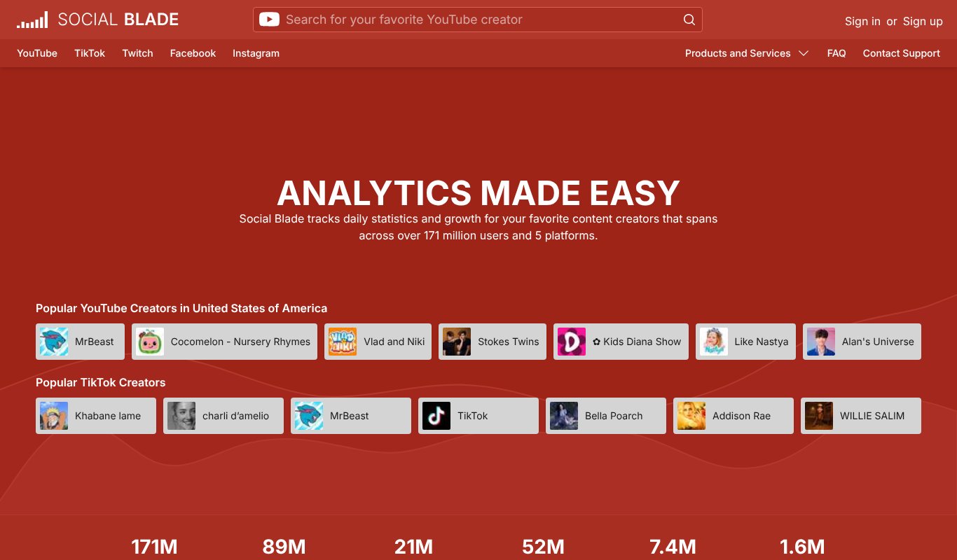Viewport: 957px width, 560px height.
Task: Click the magnifying glass search icon
Action: [689, 20]
